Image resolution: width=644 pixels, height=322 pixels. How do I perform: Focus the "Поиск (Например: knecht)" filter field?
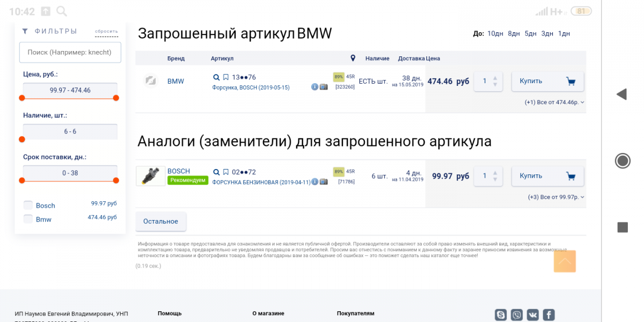coord(70,52)
